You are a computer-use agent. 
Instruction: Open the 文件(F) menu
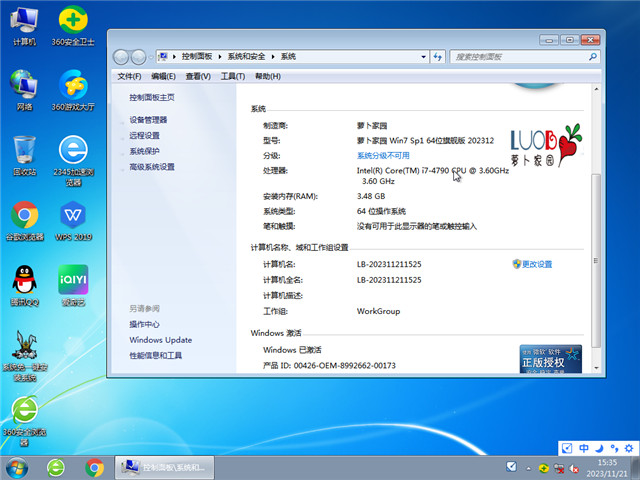tap(129, 76)
